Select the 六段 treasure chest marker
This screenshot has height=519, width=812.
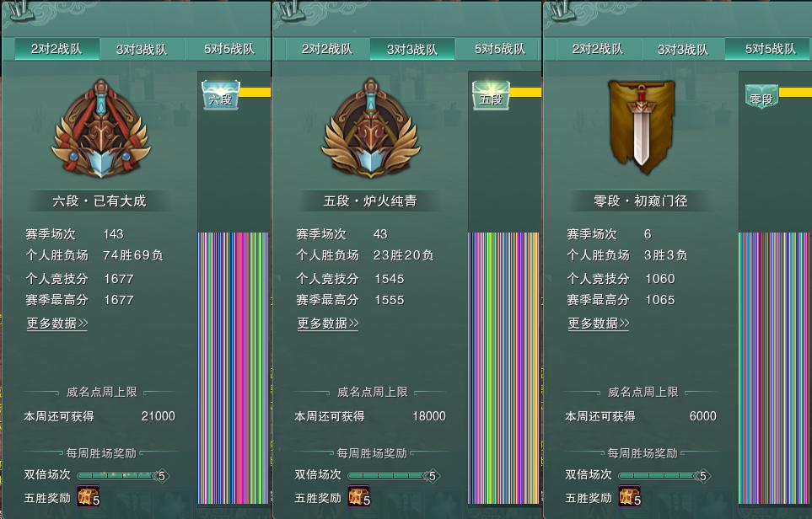(221, 94)
